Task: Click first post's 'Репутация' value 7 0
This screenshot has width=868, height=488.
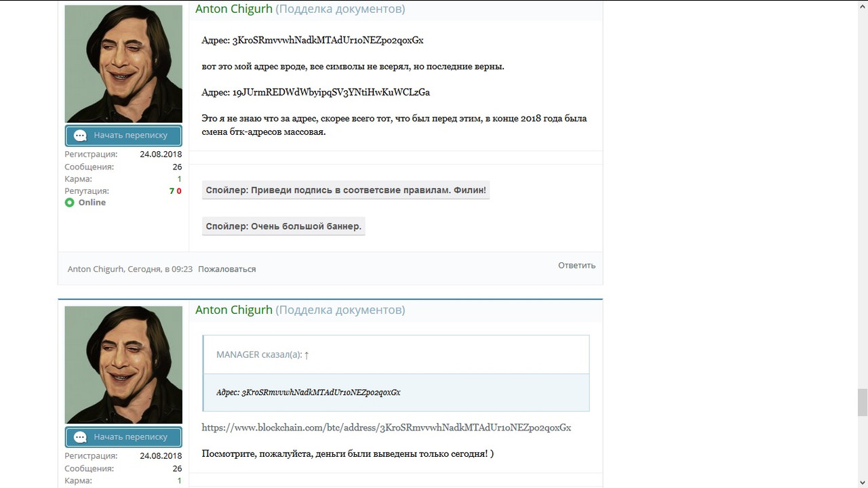Action: point(175,191)
